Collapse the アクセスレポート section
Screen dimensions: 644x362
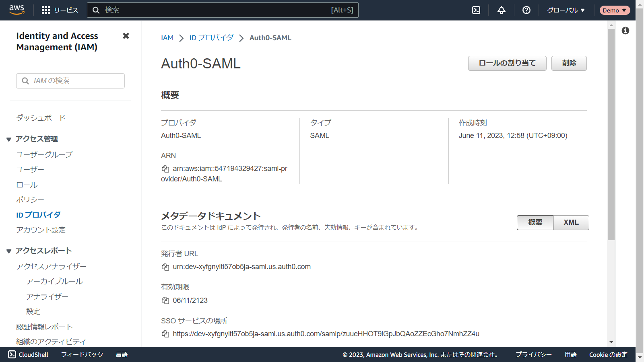click(9, 251)
